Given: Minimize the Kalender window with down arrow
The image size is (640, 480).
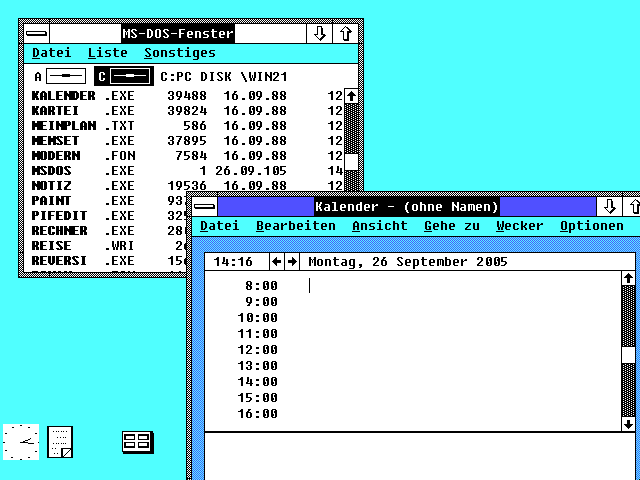Looking at the screenshot, I should [610, 207].
